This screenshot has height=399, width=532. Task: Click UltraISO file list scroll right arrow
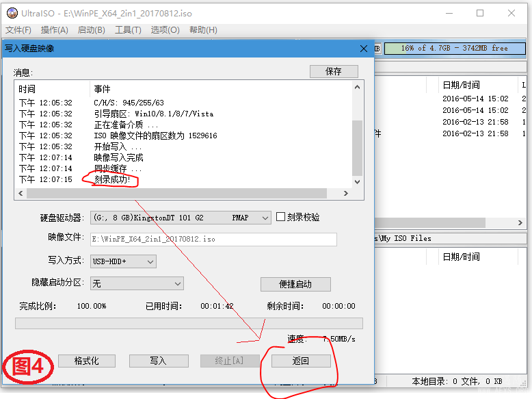520,222
